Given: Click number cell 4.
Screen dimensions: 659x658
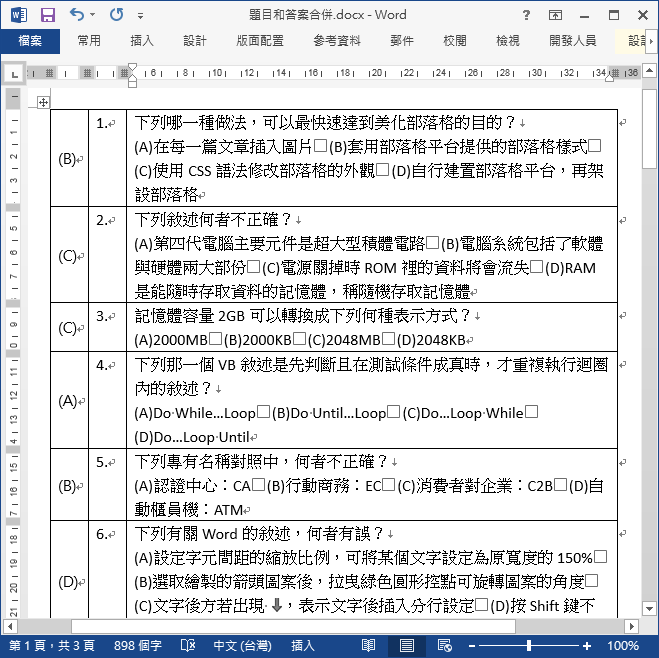Looking at the screenshot, I should click(x=108, y=400).
